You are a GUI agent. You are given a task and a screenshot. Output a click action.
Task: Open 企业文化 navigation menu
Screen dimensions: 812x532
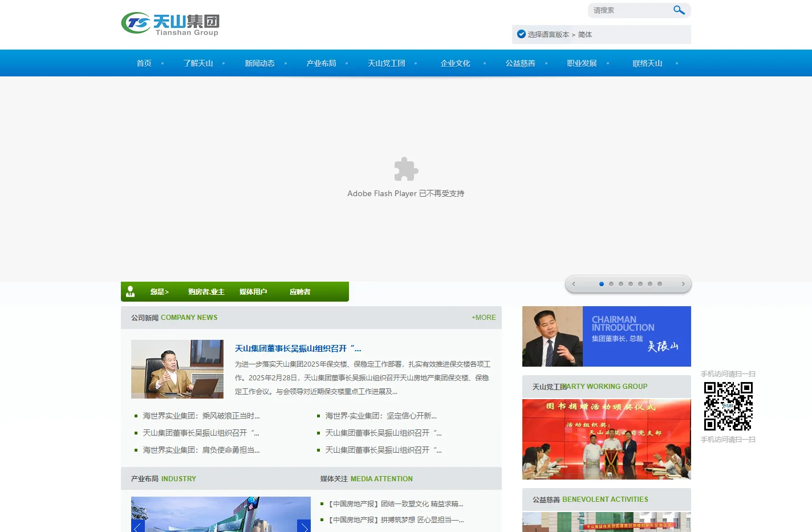pos(456,63)
